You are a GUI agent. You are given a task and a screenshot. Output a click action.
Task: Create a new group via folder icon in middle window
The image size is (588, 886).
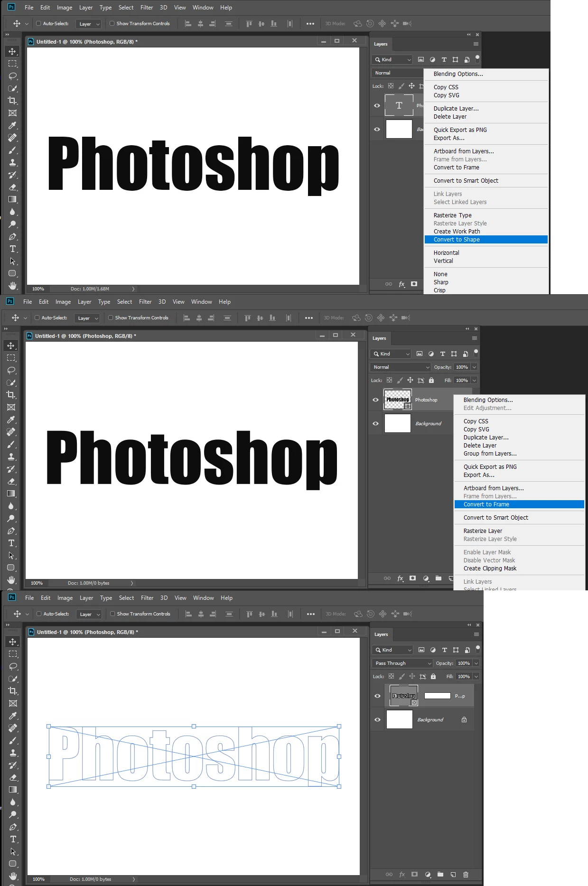439,578
